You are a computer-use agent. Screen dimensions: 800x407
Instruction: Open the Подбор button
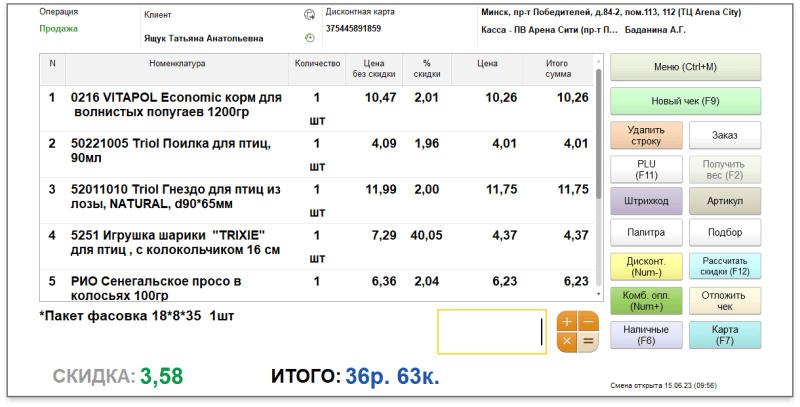point(724,233)
